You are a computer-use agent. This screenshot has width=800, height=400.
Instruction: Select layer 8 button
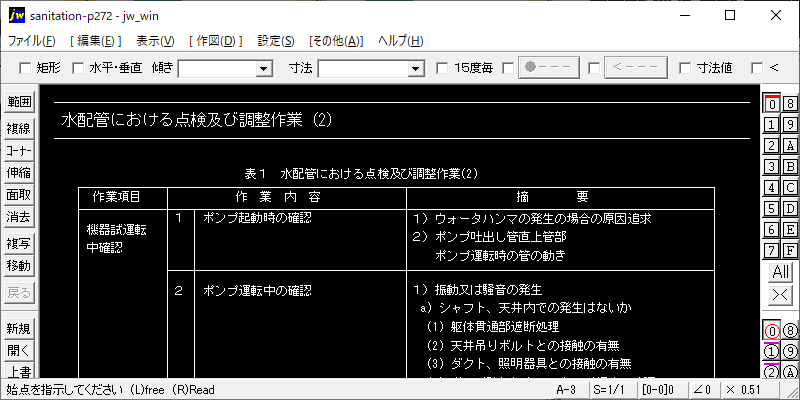pyautogui.click(x=790, y=104)
